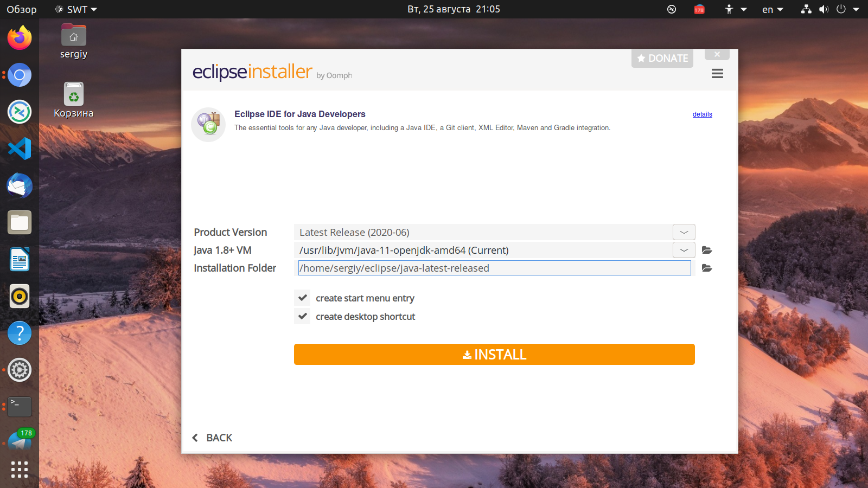Click the Installation Folder path field

click(494, 268)
